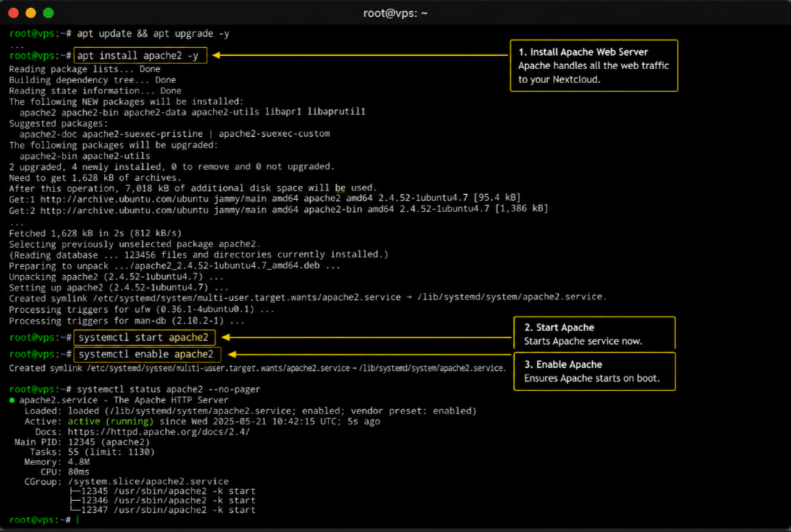Click the window title "root@vps: ~"

pos(395,13)
